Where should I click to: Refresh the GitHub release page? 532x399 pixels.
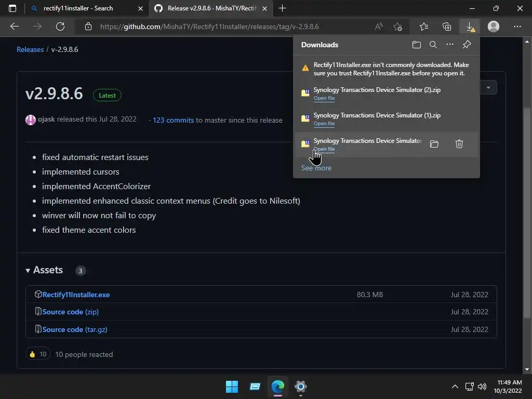coord(60,26)
